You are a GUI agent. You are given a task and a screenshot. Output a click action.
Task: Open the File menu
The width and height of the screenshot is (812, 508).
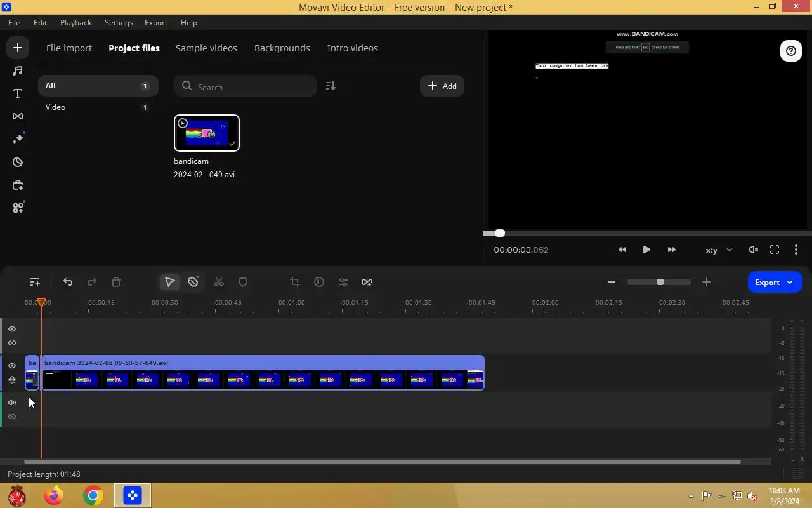coord(14,22)
